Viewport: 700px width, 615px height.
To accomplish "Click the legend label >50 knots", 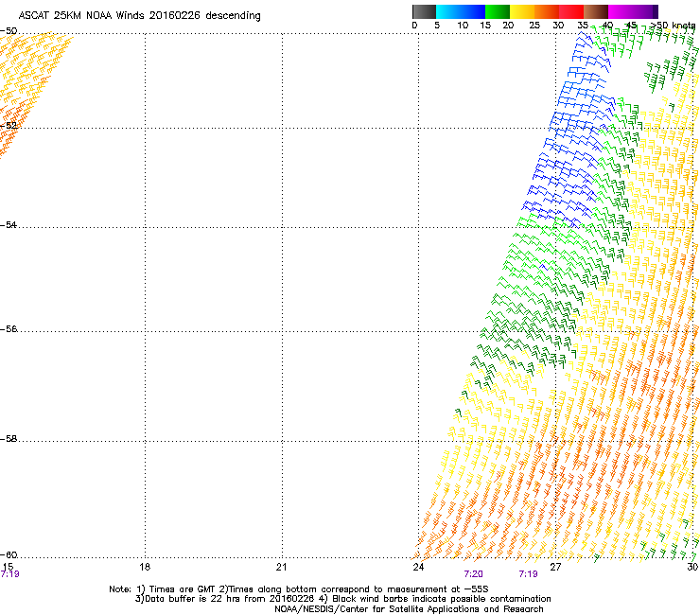I will (x=673, y=26).
